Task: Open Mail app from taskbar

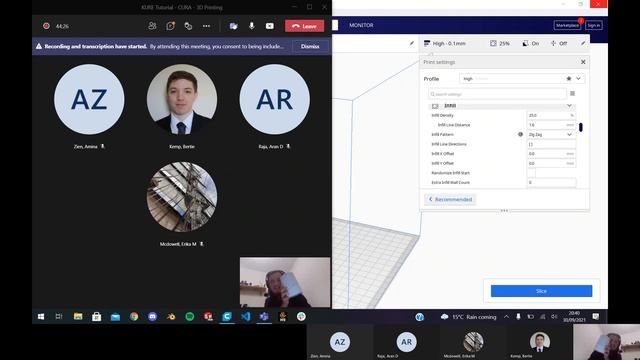Action: coord(115,316)
